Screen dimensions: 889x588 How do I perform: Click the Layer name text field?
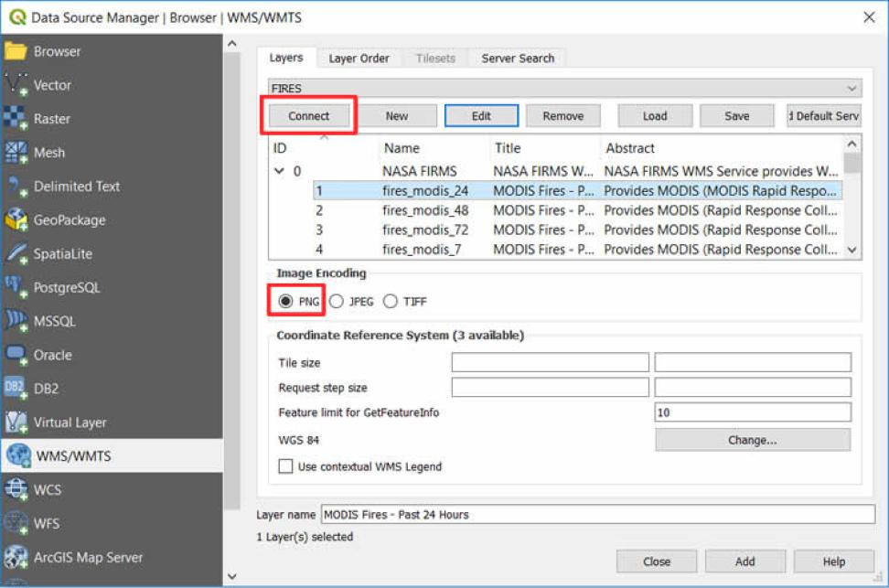coord(598,514)
